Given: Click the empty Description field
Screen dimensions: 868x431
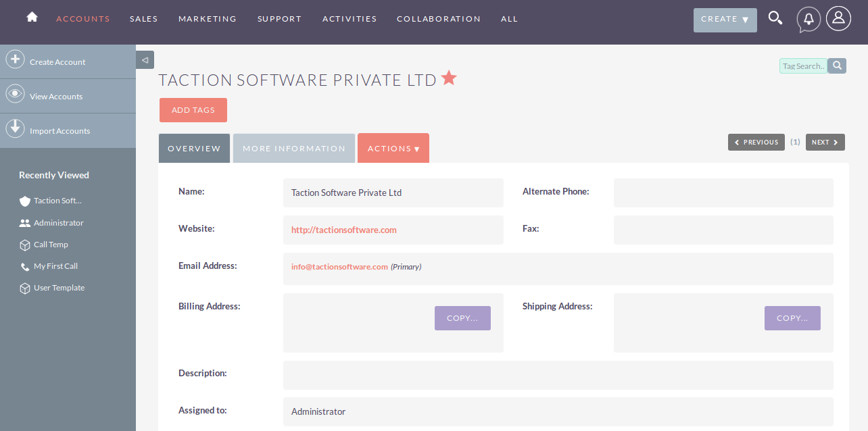Looking at the screenshot, I should coord(558,375).
